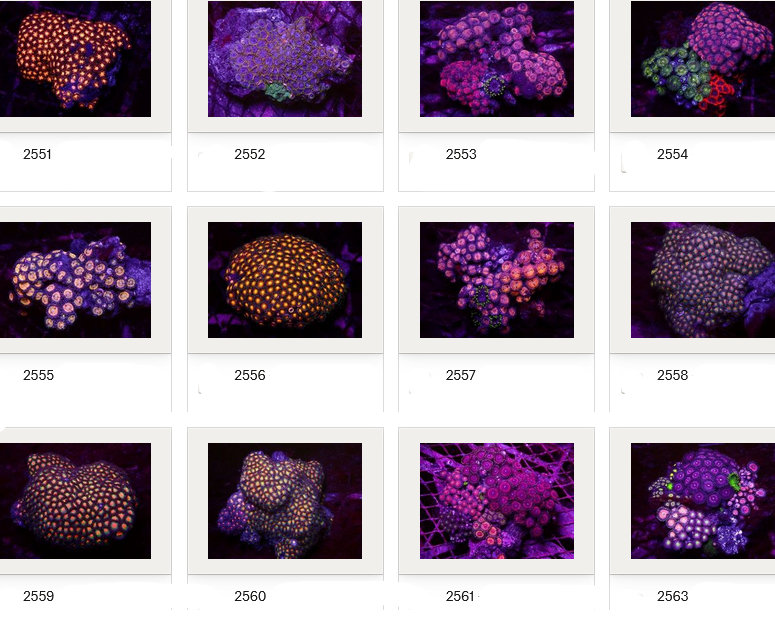Screen dimensions: 775x625
Task: Click the label text 2553
Action: point(461,154)
